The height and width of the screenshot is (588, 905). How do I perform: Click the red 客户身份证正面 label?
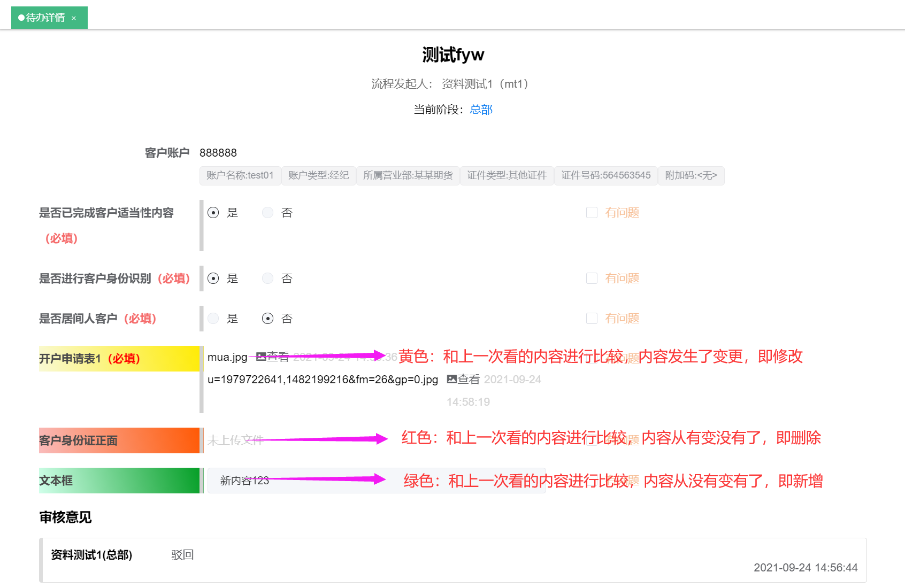pyautogui.click(x=119, y=440)
